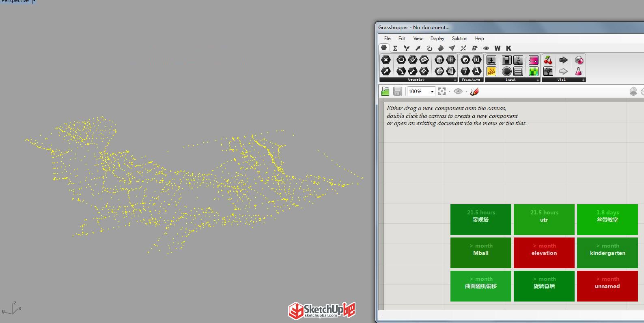
Task: Click the Zoom Extents canvas icon
Action: click(x=442, y=91)
